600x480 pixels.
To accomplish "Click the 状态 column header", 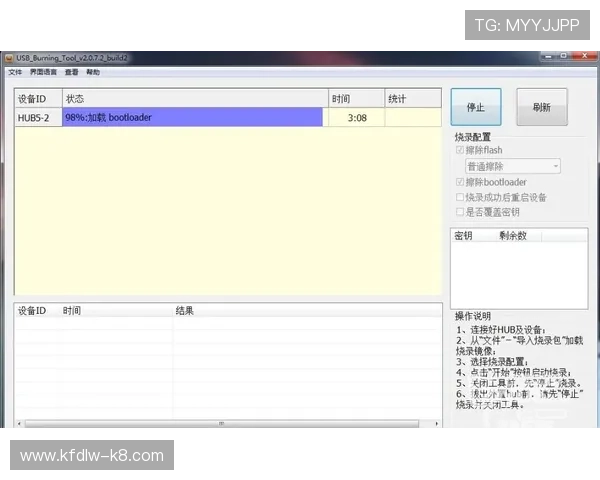I will 195,99.
